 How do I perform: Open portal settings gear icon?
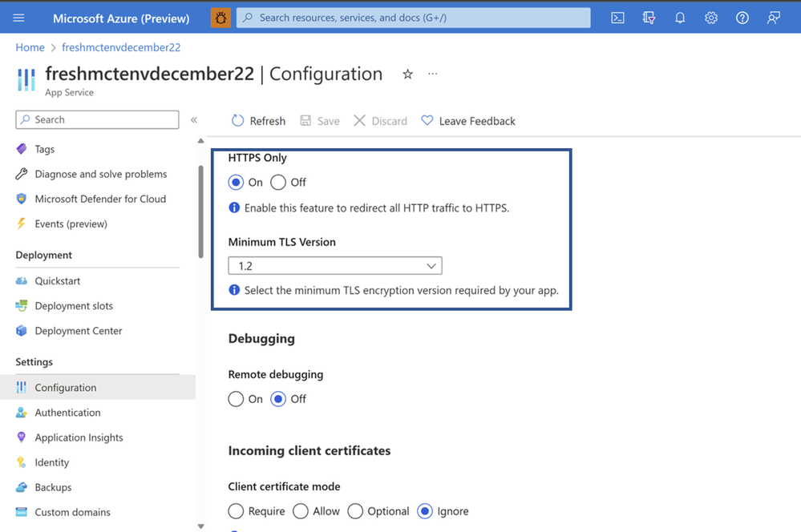pos(711,18)
